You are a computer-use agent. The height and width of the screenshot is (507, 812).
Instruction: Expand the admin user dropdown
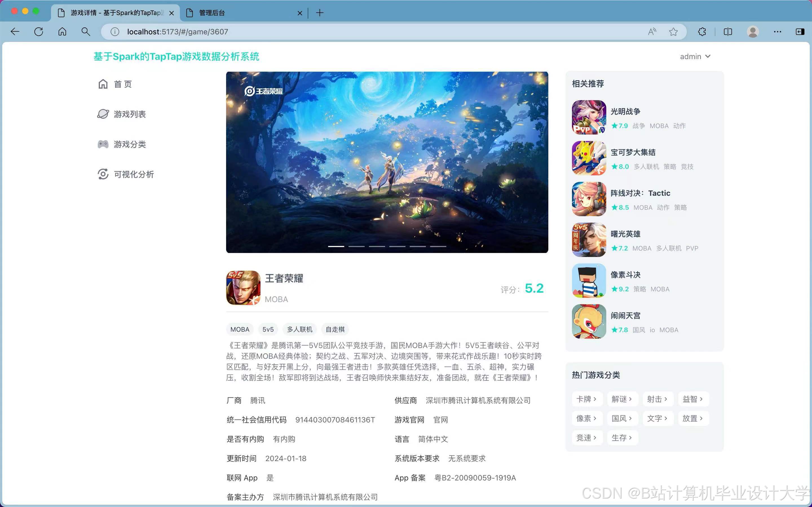[x=695, y=56]
